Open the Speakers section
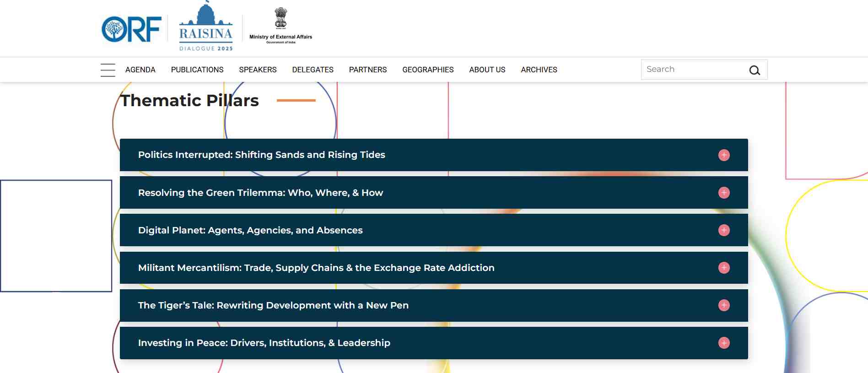Image resolution: width=868 pixels, height=373 pixels. pyautogui.click(x=258, y=70)
